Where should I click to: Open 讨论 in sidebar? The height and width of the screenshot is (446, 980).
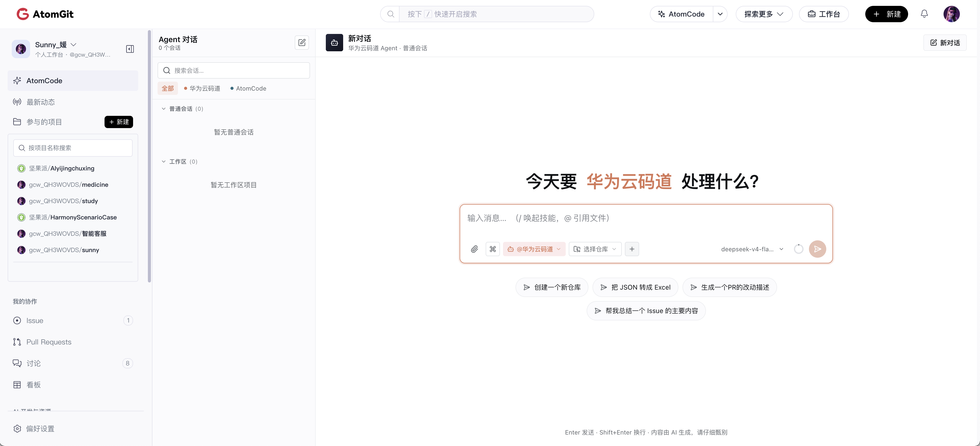click(x=73, y=363)
